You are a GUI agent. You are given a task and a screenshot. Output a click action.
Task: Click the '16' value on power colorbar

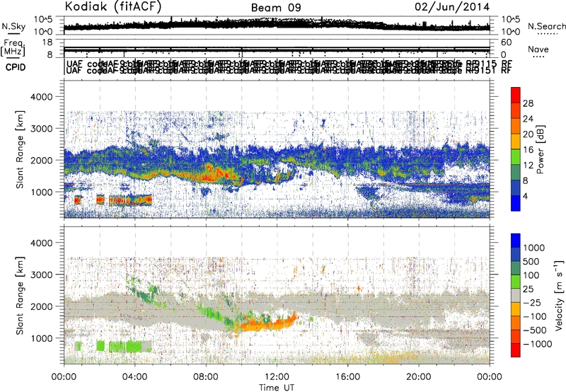pos(528,150)
